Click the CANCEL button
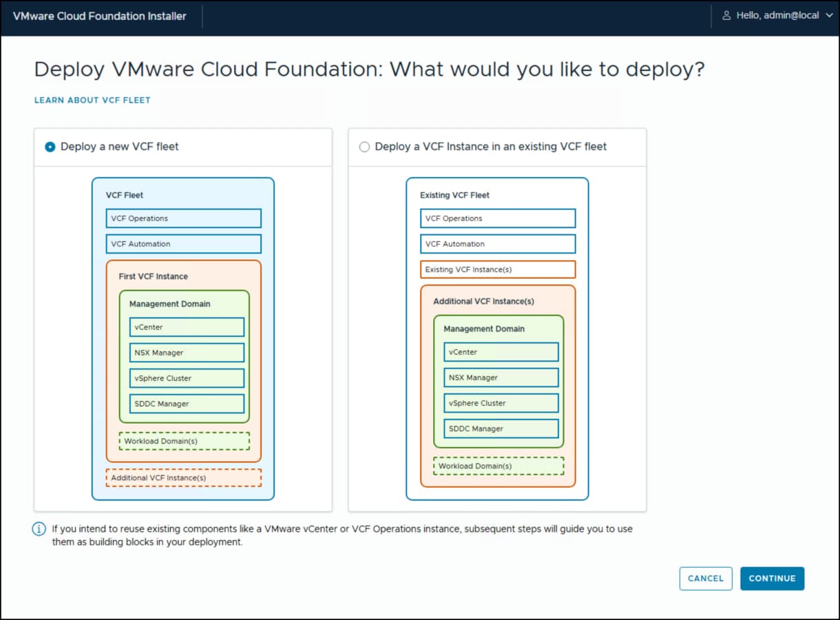This screenshot has height=620, width=840. (x=706, y=579)
